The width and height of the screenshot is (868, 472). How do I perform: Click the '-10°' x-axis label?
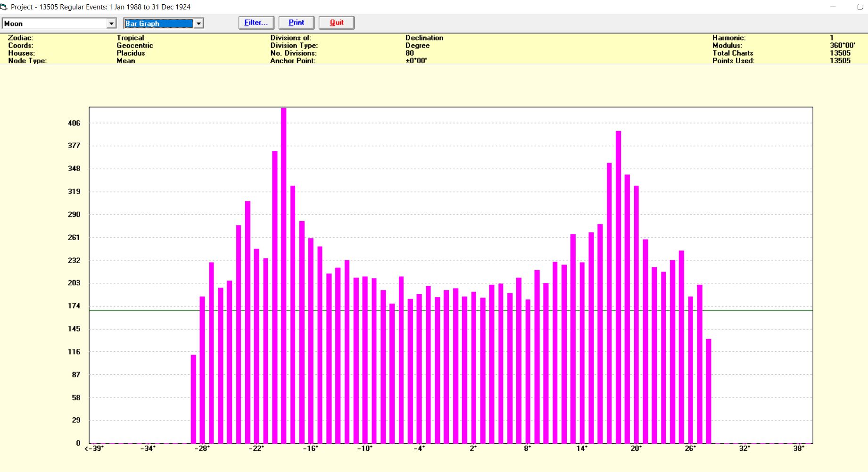pos(364,448)
